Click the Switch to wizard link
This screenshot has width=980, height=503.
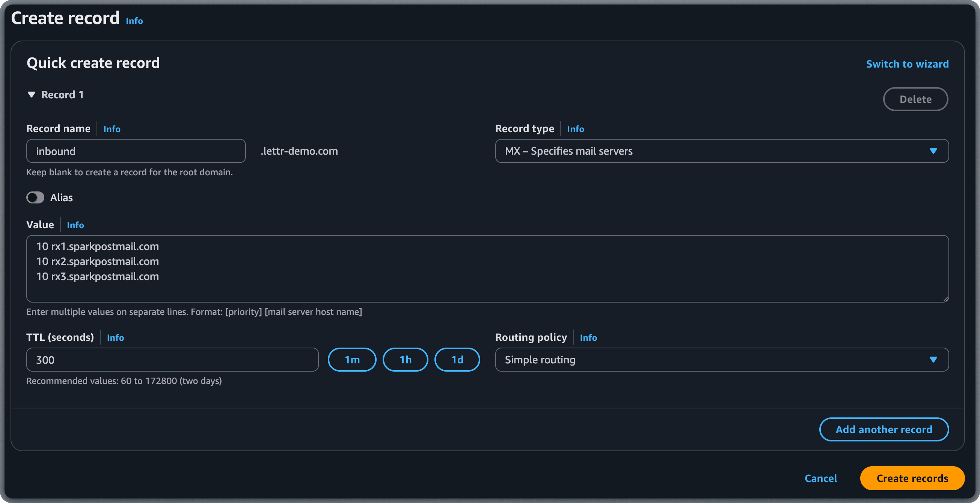point(907,64)
